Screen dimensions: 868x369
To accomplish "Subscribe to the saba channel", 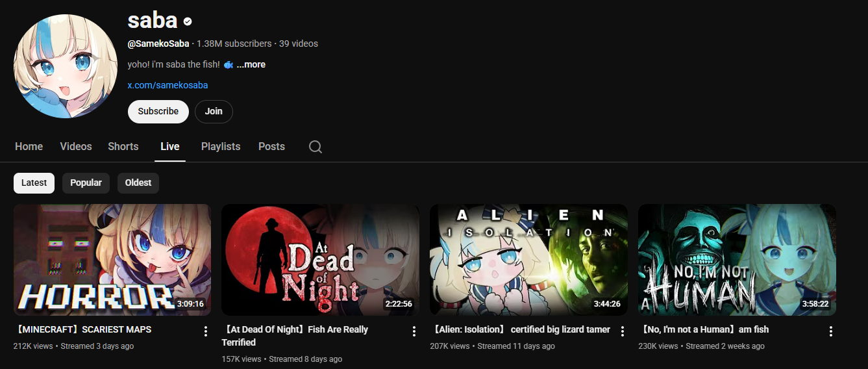I will click(x=158, y=112).
